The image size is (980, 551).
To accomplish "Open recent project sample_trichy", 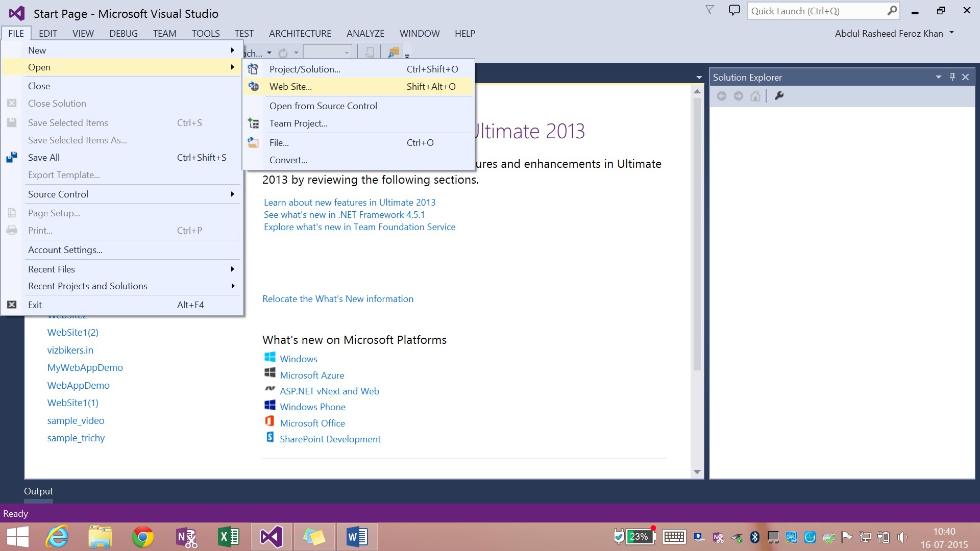I will pyautogui.click(x=76, y=438).
